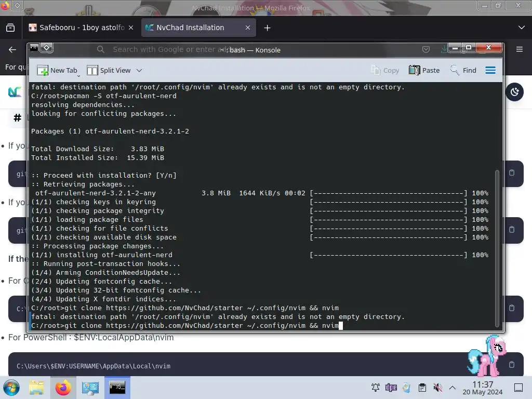
Task: Click the Konsole terminal scrollbar
Action: click(x=497, y=248)
